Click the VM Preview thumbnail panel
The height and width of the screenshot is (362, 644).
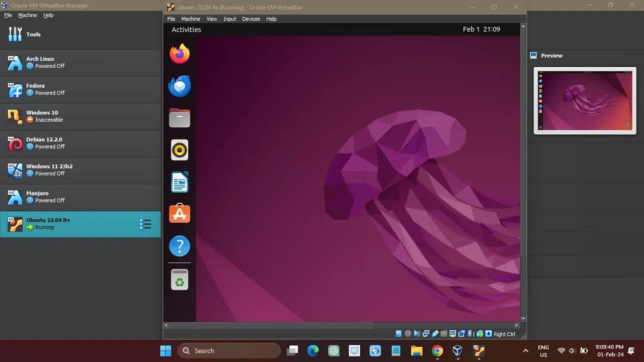pos(584,101)
